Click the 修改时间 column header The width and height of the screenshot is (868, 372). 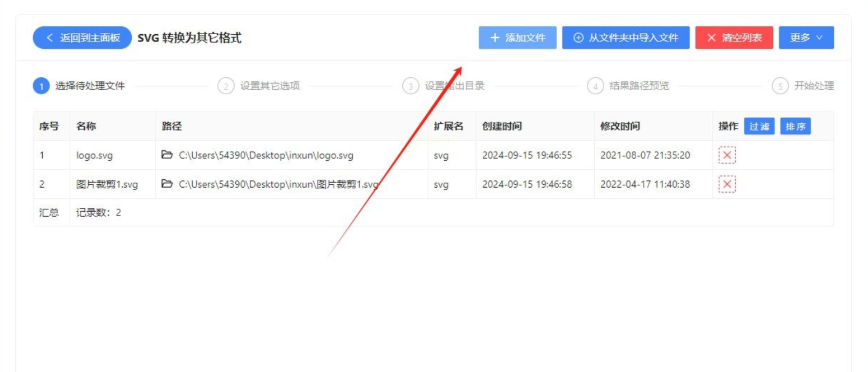pos(620,126)
